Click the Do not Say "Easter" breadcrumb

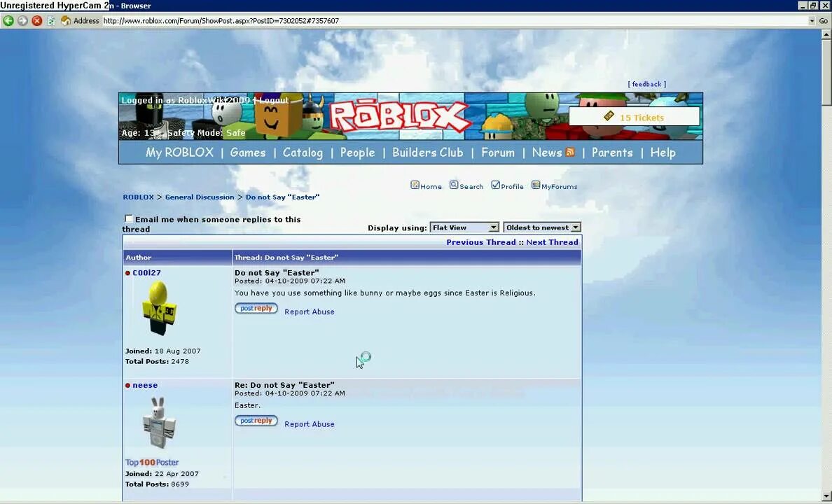[282, 197]
